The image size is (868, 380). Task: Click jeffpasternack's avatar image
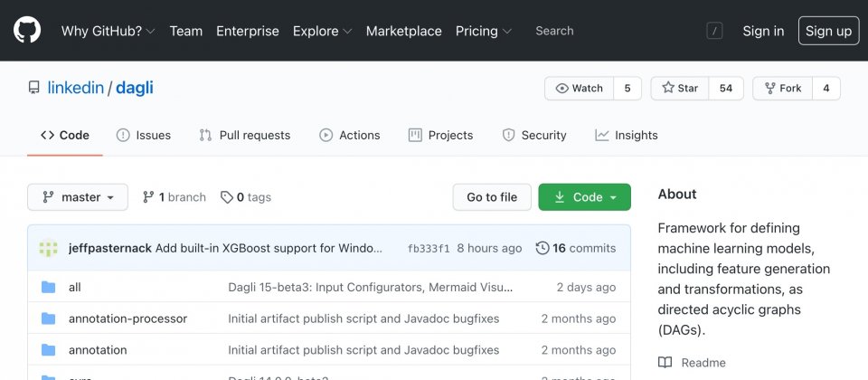[48, 248]
